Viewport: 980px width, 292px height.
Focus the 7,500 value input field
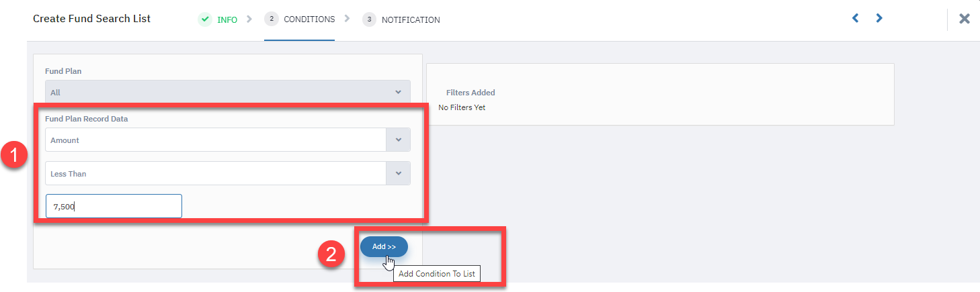(114, 206)
